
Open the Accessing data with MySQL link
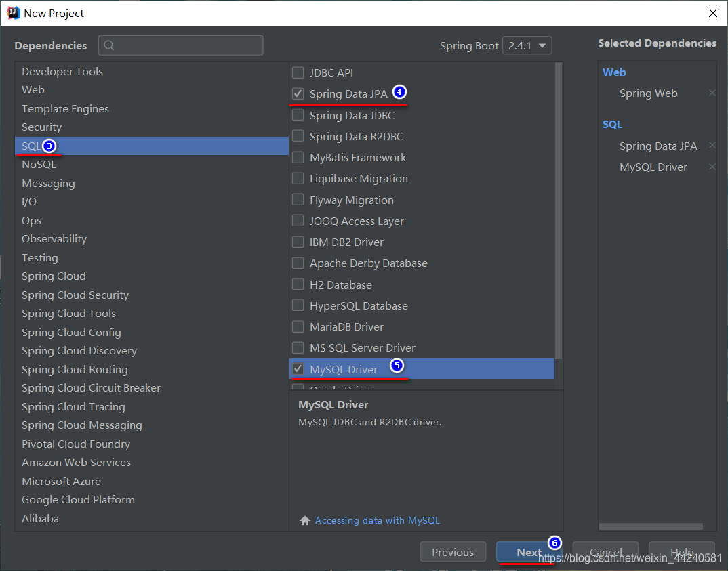coord(377,520)
